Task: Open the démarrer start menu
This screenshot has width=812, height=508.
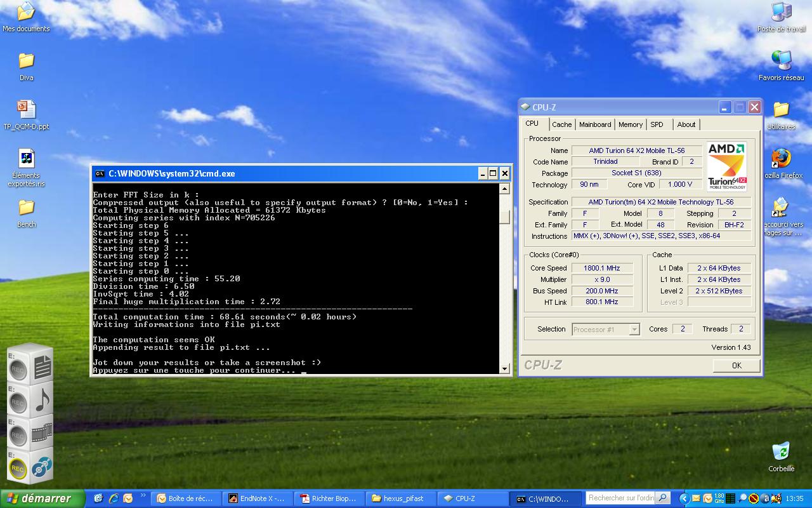Action: [42, 498]
